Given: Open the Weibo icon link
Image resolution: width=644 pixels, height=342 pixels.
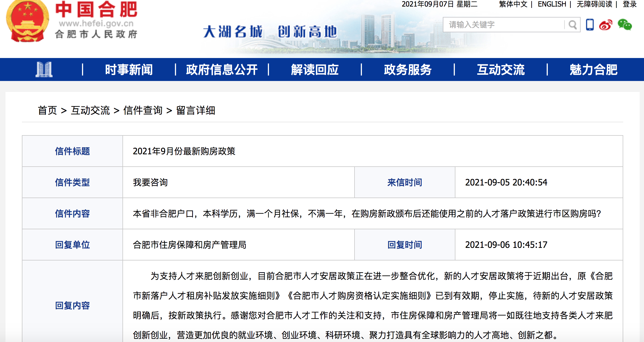Looking at the screenshot, I should 606,25.
